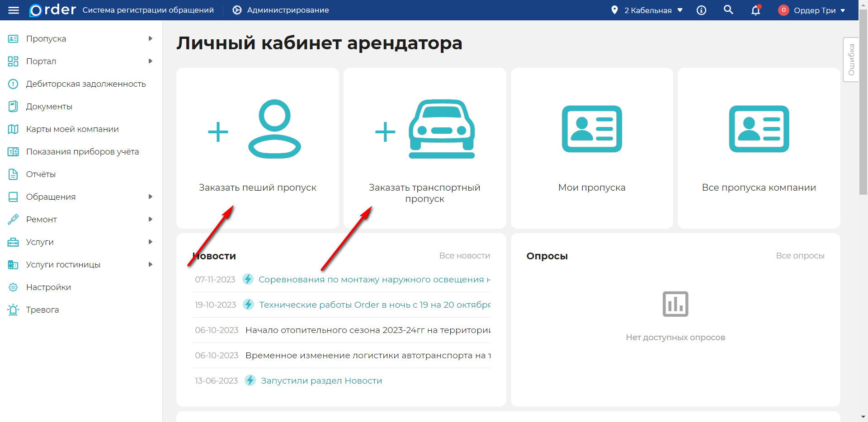Select the Тревога alarm icon
Viewport: 868px width, 422px height.
pos(13,309)
